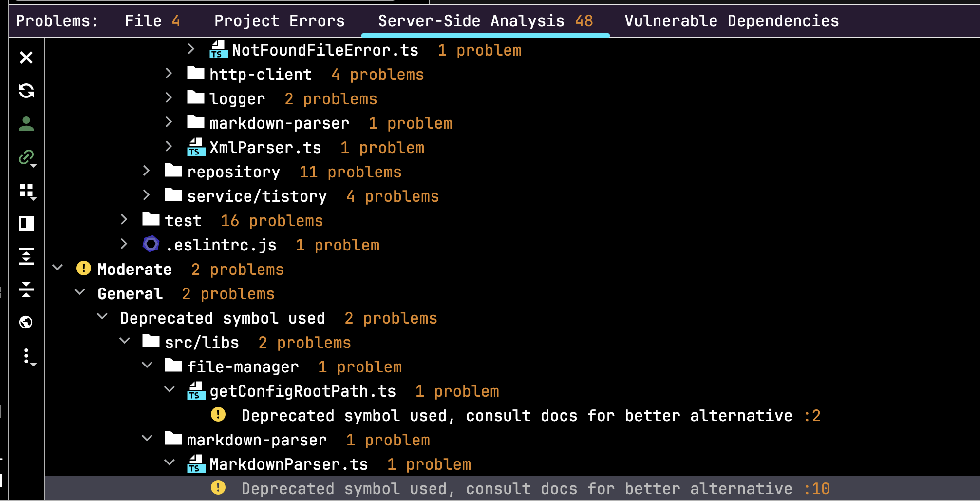Open the Project Errors tab

[x=279, y=20]
